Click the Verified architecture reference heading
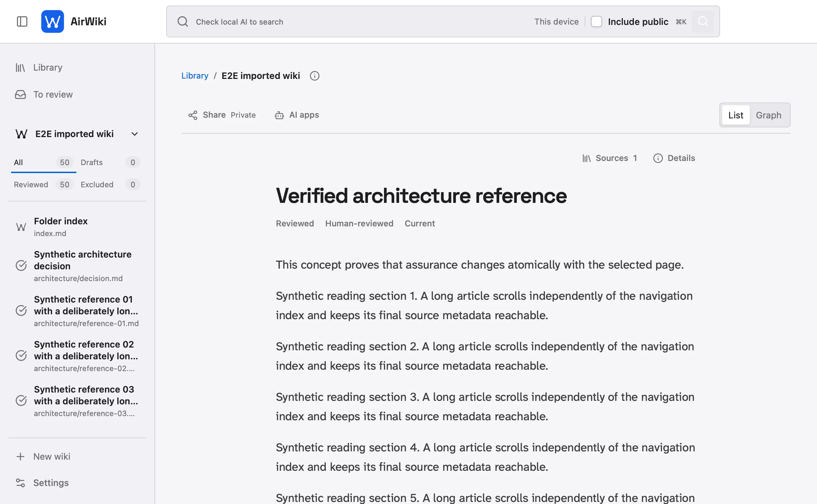Image resolution: width=817 pixels, height=504 pixels. pyautogui.click(x=421, y=196)
